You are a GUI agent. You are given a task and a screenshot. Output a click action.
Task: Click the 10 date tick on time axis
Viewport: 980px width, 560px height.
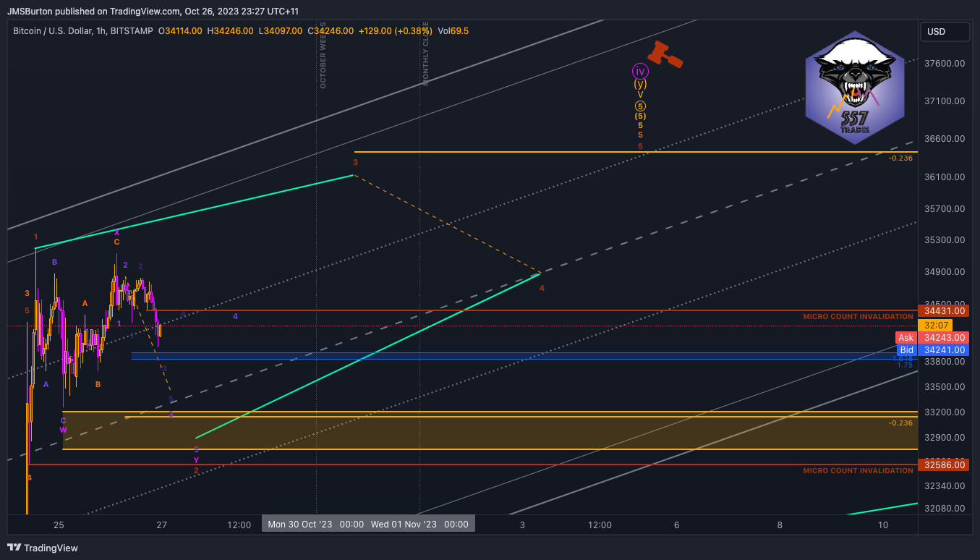coord(883,525)
